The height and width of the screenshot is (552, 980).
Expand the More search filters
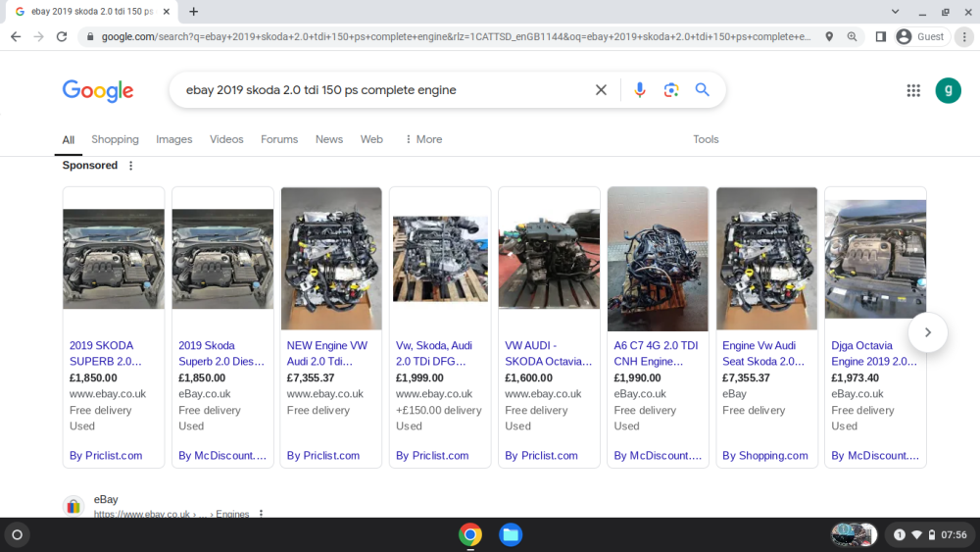[423, 139]
